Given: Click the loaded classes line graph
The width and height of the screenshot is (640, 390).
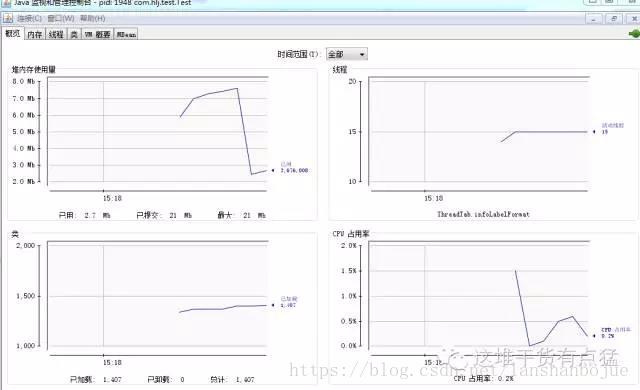Looking at the screenshot, I should tap(223, 309).
